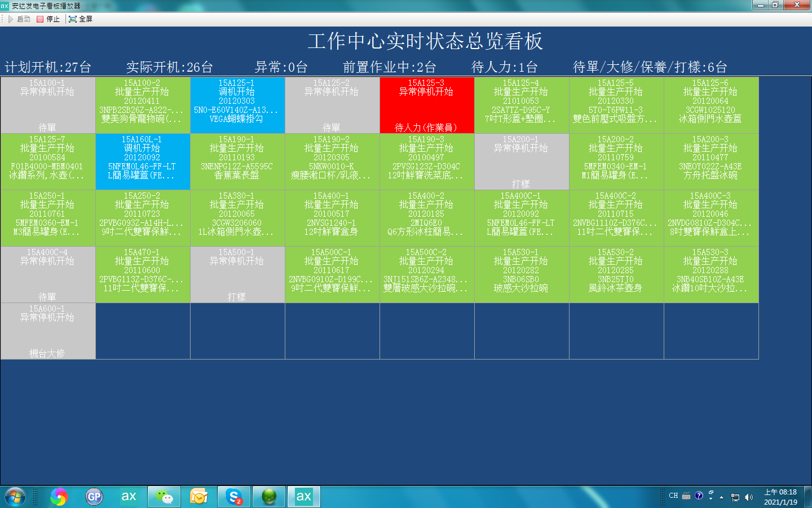Select cell 15A125-4
812x508 pixels.
click(x=522, y=105)
